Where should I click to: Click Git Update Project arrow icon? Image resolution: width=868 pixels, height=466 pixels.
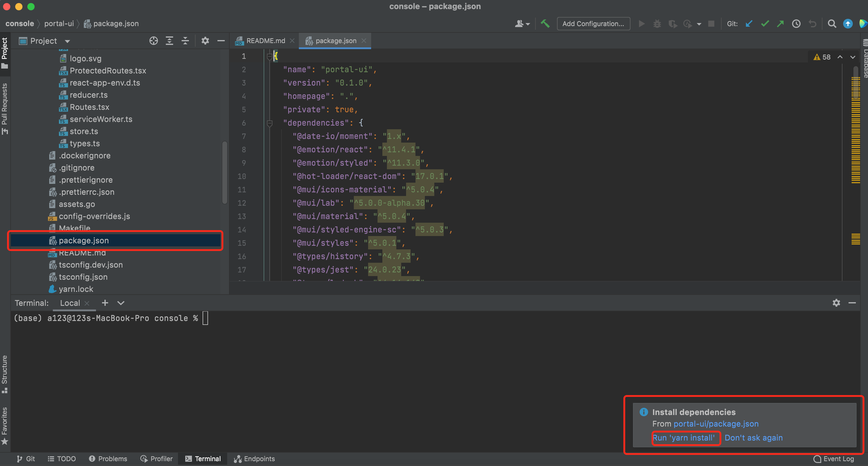[749, 24]
